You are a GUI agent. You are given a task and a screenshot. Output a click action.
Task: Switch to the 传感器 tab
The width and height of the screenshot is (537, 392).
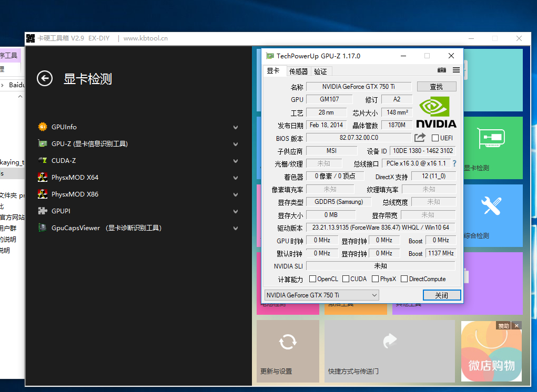pos(298,71)
